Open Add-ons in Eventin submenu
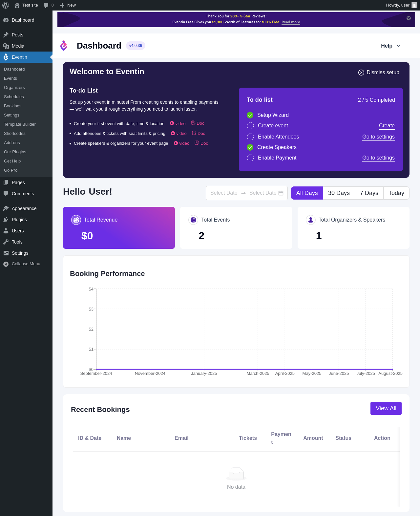This screenshot has width=420, height=516. coord(12,143)
